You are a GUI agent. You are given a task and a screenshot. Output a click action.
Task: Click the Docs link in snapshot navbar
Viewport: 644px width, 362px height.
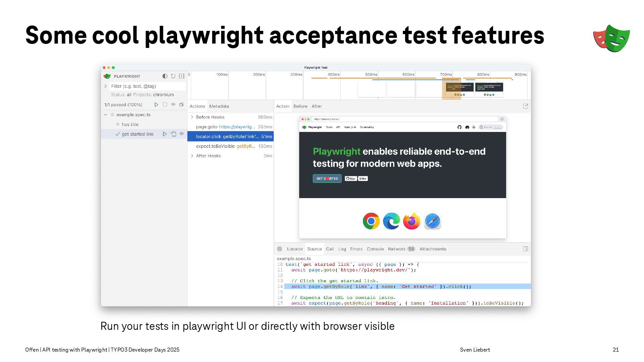(329, 127)
